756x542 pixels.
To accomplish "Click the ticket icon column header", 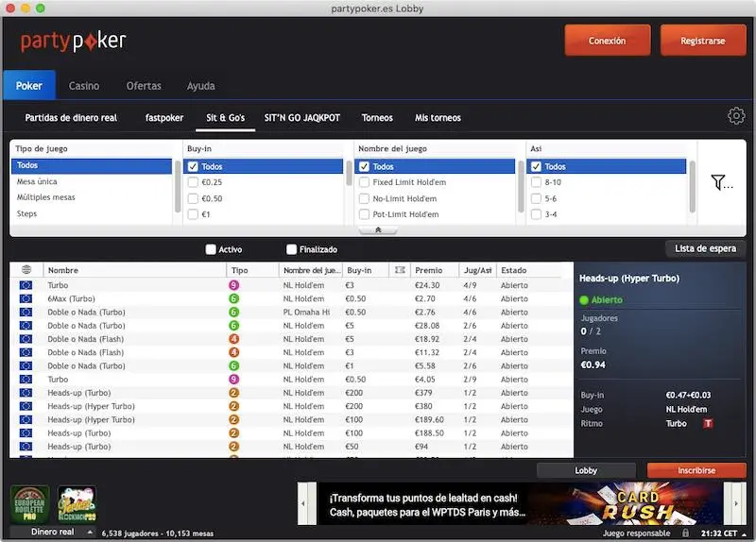I will click(x=400, y=270).
